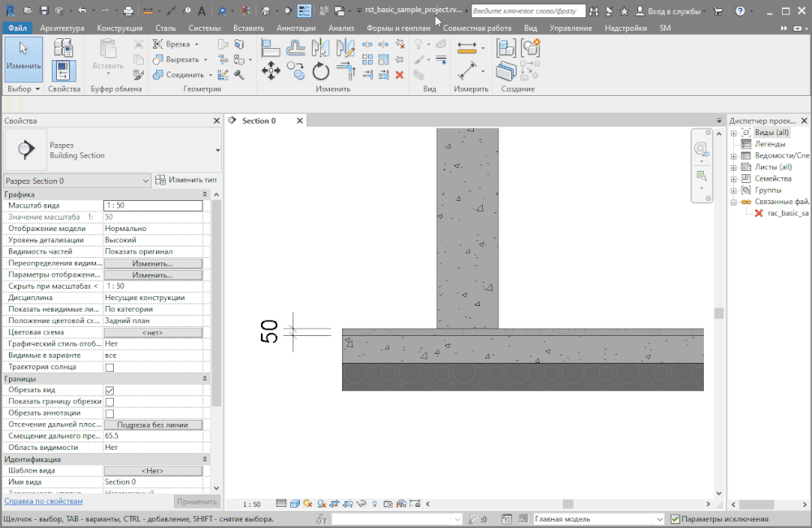Click the Print icon
812x528 pixels.
point(128,11)
